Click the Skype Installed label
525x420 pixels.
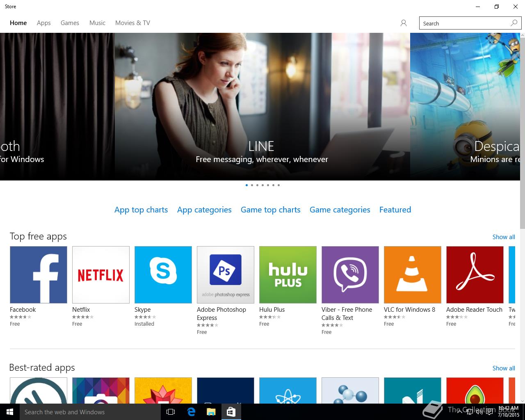[x=144, y=324]
